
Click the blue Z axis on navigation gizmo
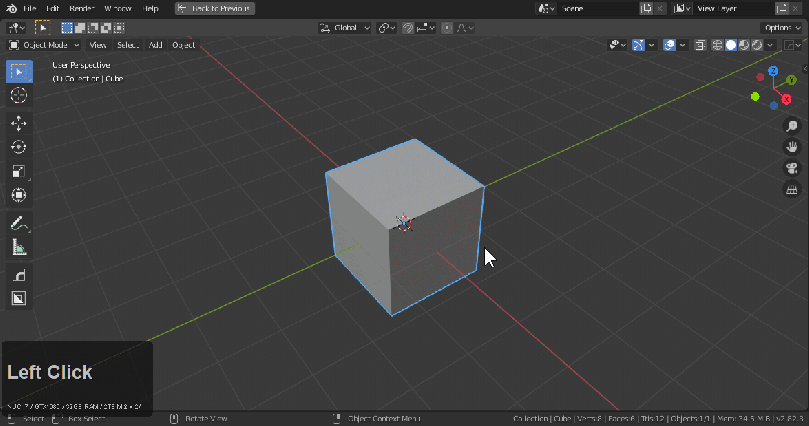click(774, 70)
